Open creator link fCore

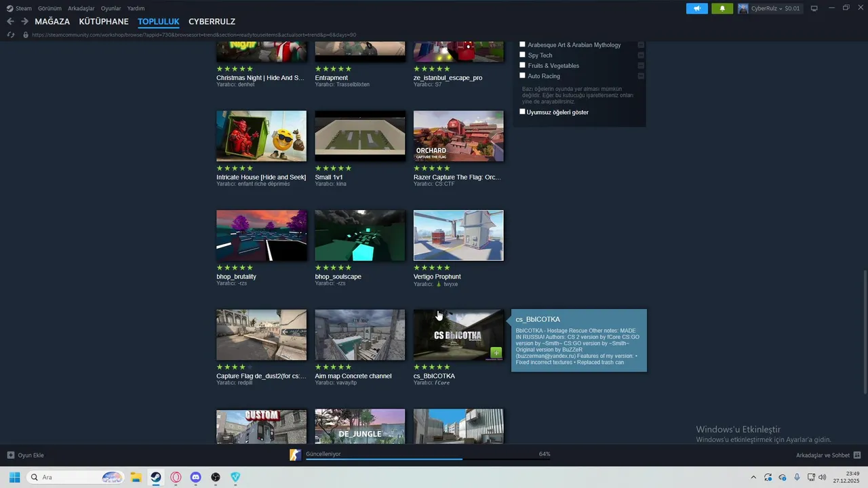(x=441, y=383)
